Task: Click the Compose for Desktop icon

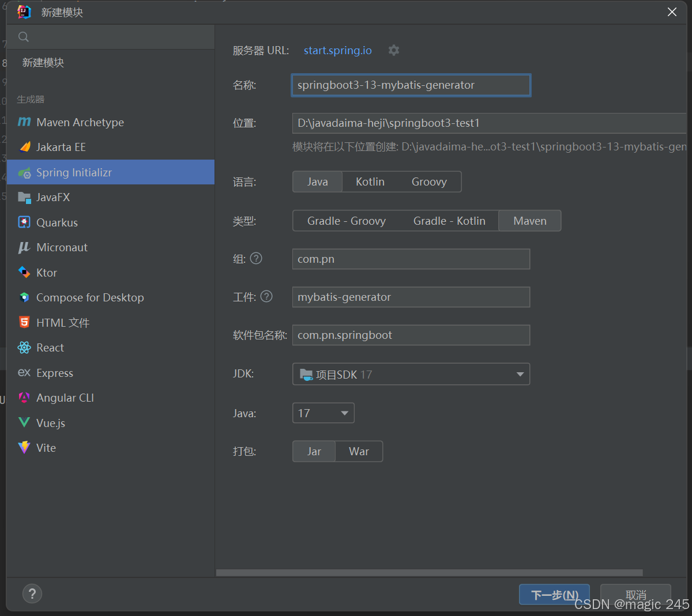Action: 24,297
